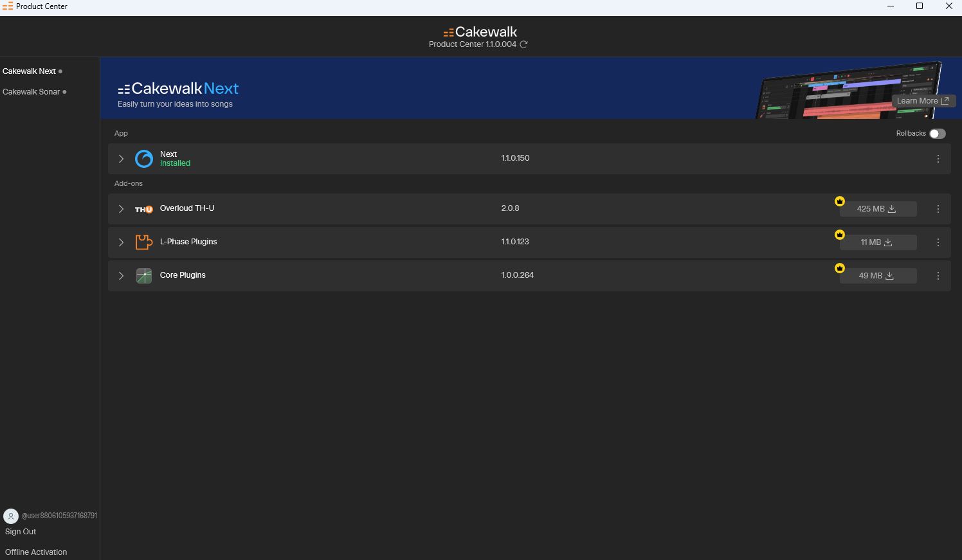Toggle the Rollbacks switch
Viewport: 962px width, 560px height.
(x=938, y=134)
